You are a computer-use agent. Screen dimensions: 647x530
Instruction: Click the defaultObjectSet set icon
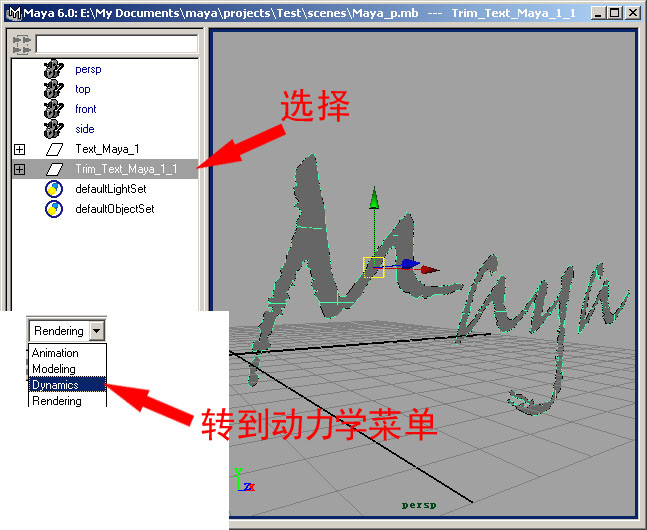pos(54,209)
